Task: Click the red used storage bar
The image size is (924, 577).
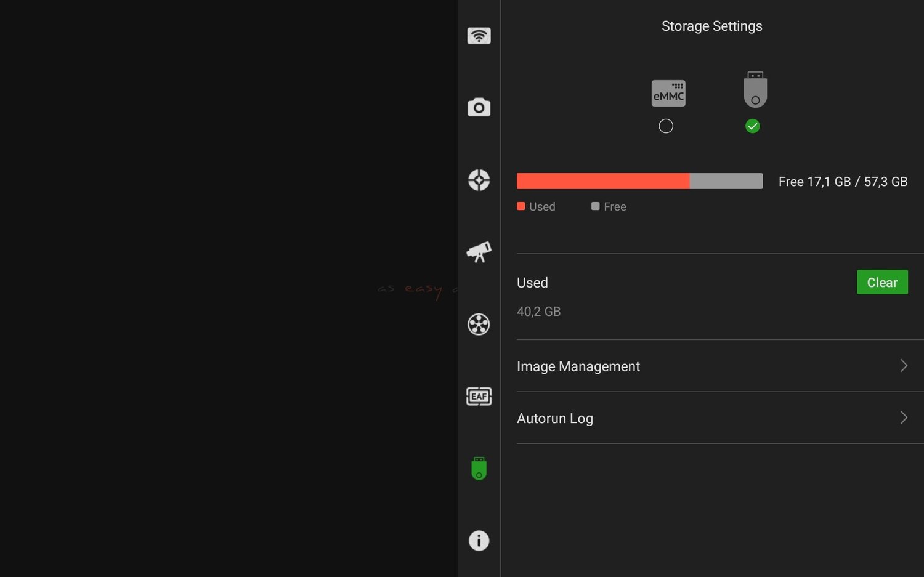Action: 602,181
